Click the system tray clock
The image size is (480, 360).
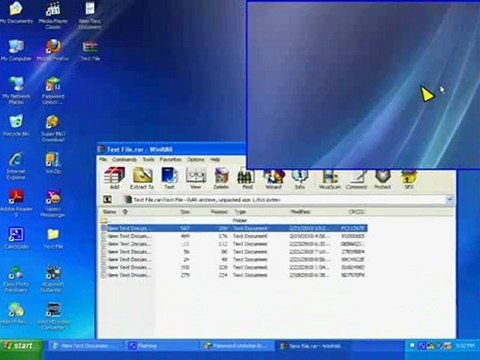(x=465, y=346)
